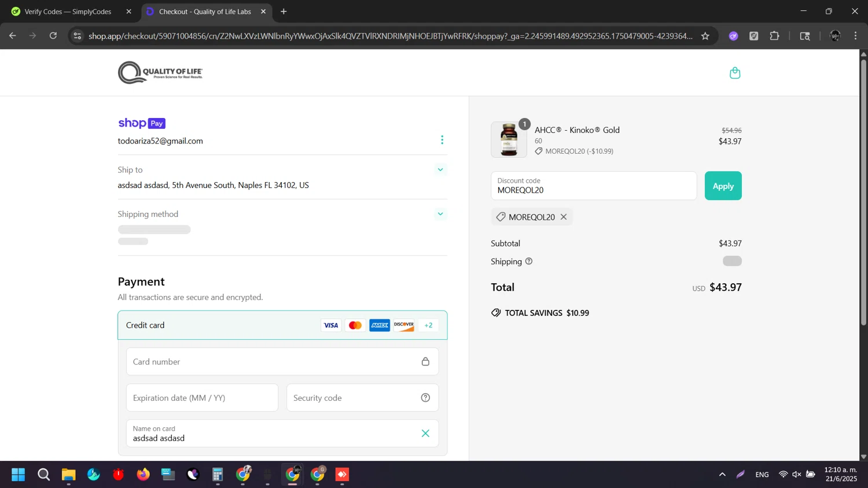Go back to previous page
The image size is (868, 488).
tap(13, 36)
